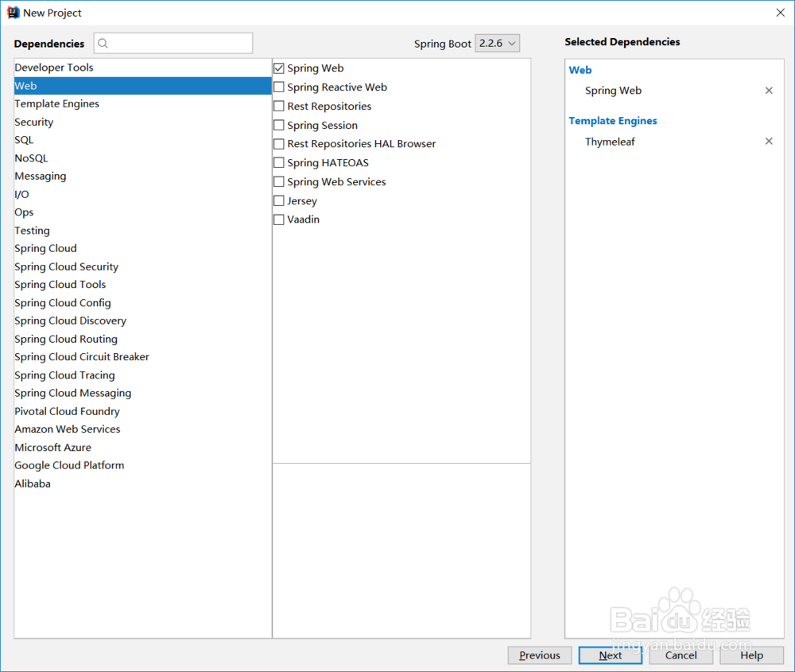Open Help for this dialog
This screenshot has height=672, width=795.
click(x=751, y=655)
